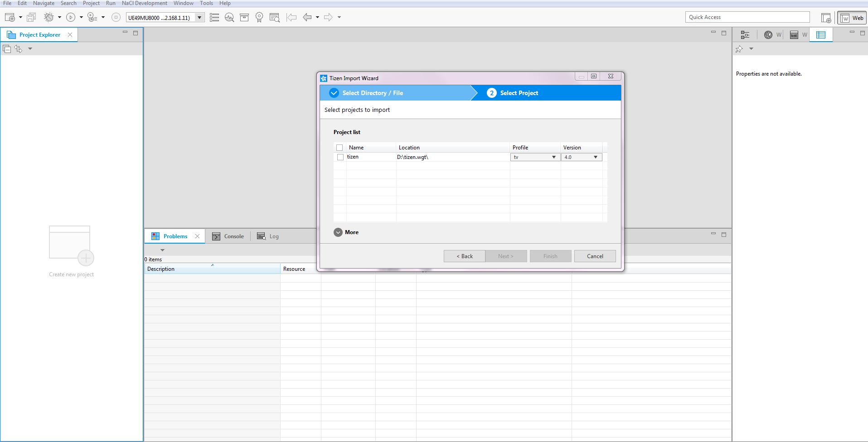Open the certificate ribbon badge icon
868x442 pixels.
point(259,17)
